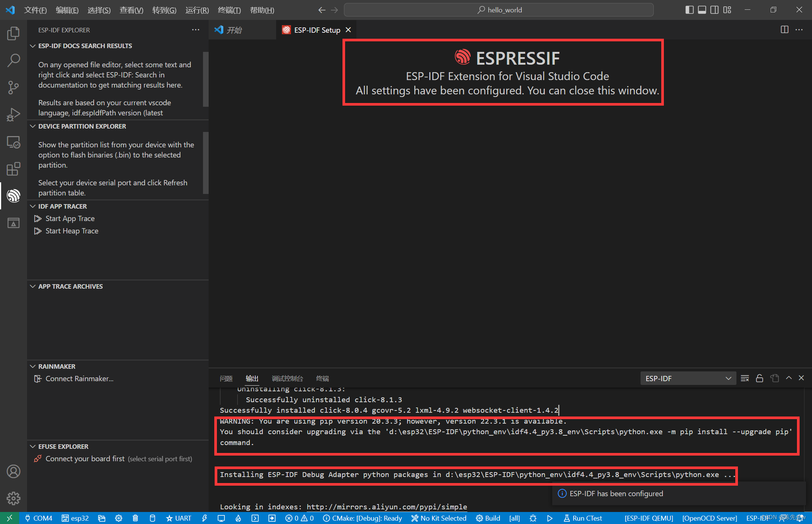Open the Remote Explorer view
The width and height of the screenshot is (812, 524).
tap(14, 142)
